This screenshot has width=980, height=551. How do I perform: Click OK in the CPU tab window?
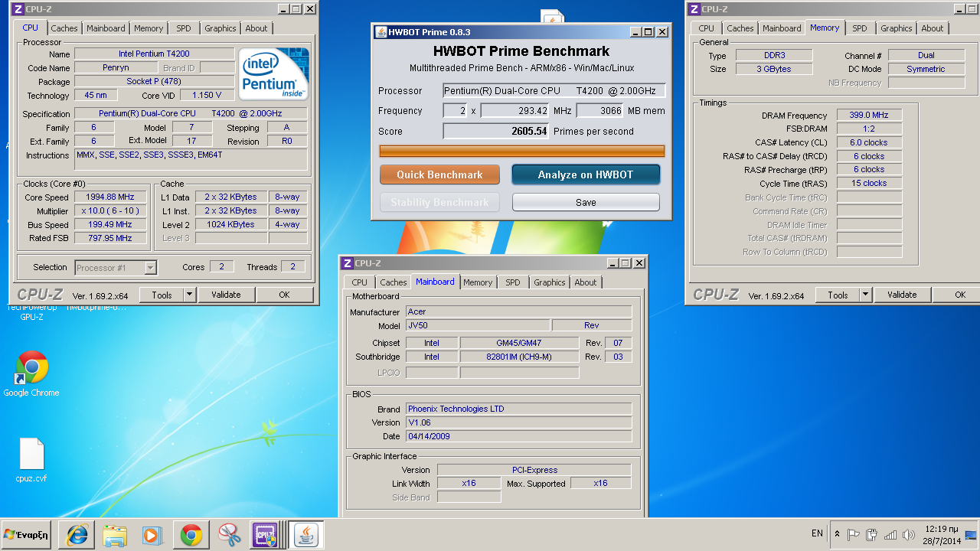pos(284,295)
